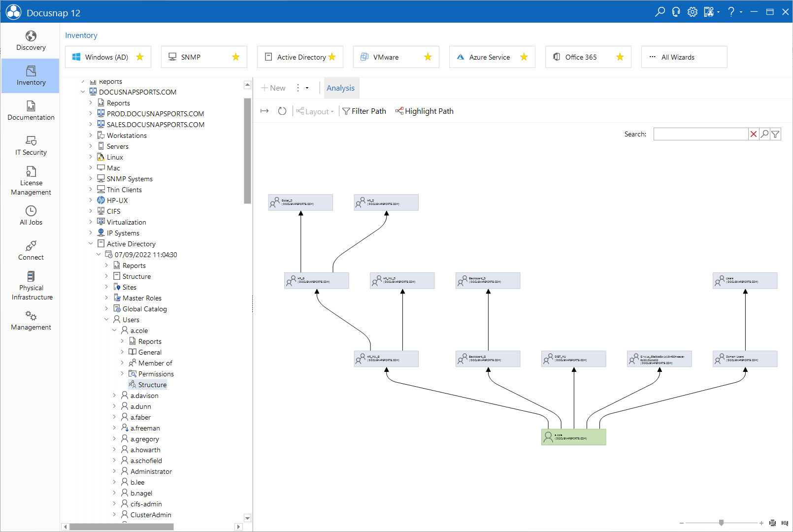Toggle favorite star on Azure Service wizard
This screenshot has height=532, width=793.
click(524, 57)
